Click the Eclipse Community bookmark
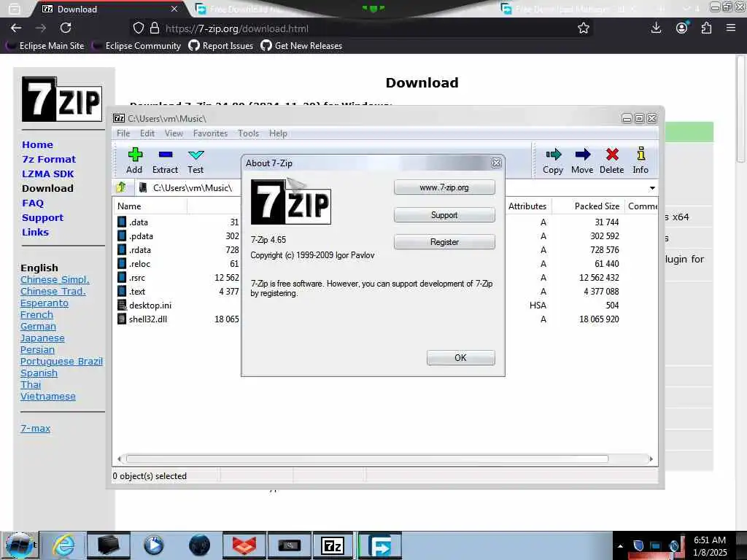The height and width of the screenshot is (560, 747). click(136, 46)
